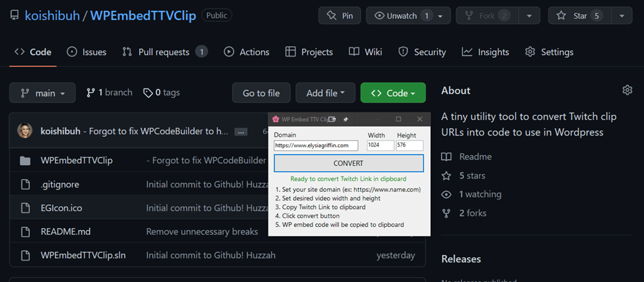Open the WPEmbedTTVClip.sln file

tap(83, 256)
